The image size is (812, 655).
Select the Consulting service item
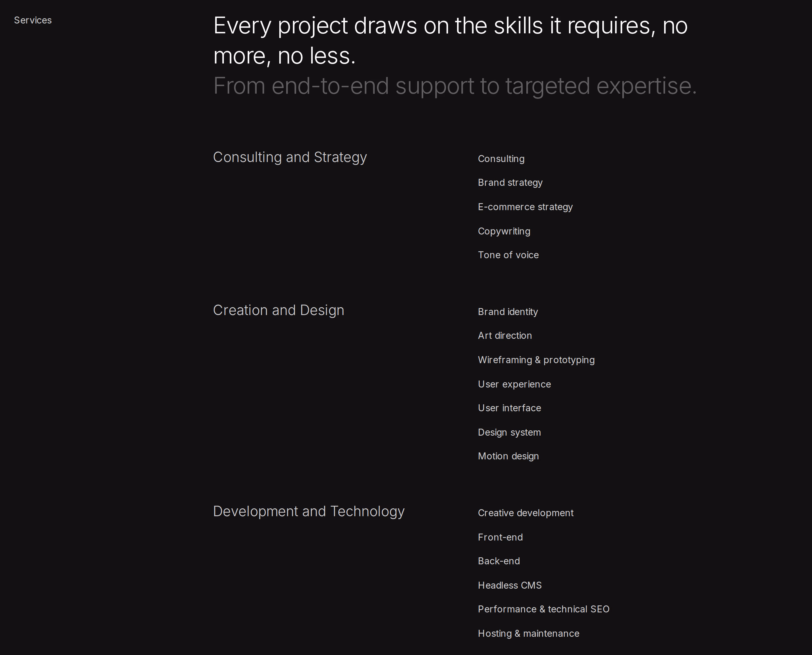(501, 159)
